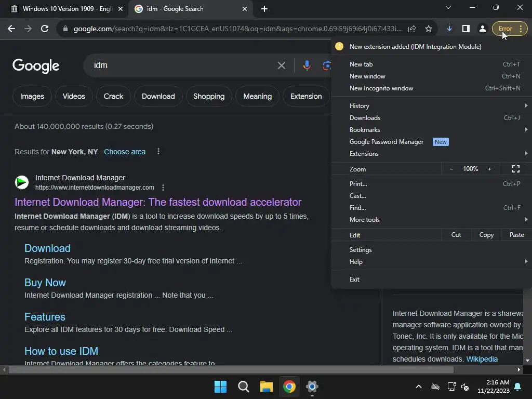Open the profile avatar icon
Viewport: 532px width, 399px height.
click(482, 29)
